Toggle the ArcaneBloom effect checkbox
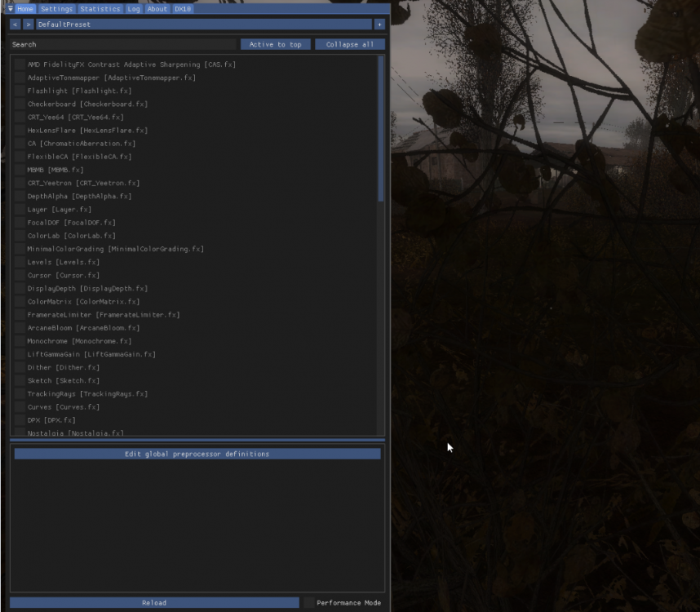 click(x=20, y=328)
